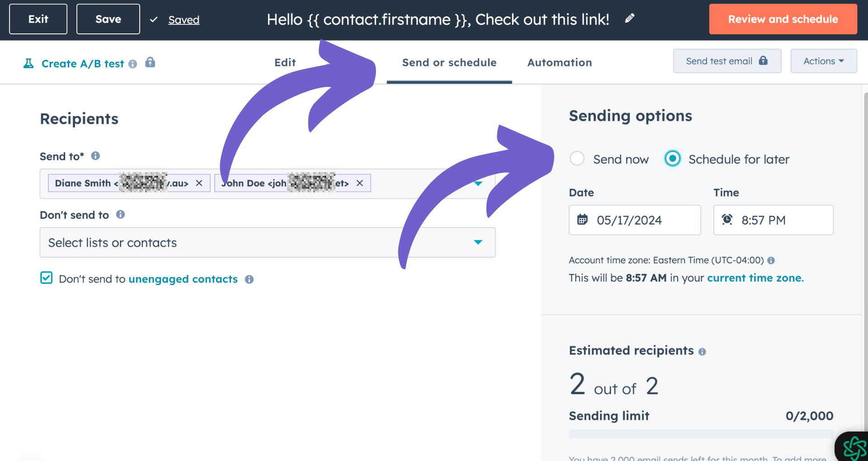Open the Actions dropdown
Image resolution: width=868 pixels, height=461 pixels.
click(x=823, y=61)
